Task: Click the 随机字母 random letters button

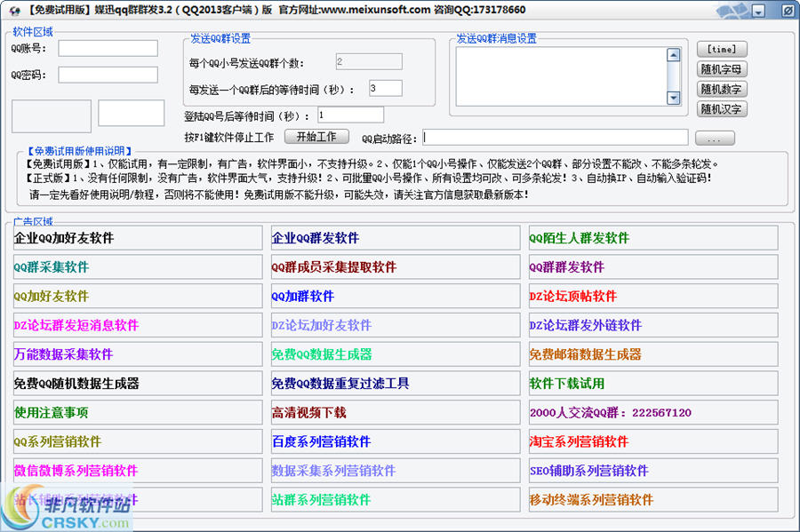Action: [722, 69]
